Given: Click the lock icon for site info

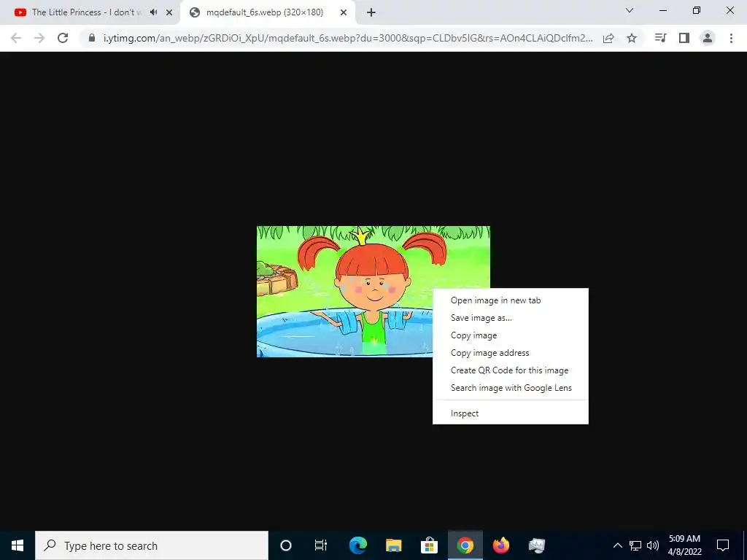Looking at the screenshot, I should [x=92, y=38].
